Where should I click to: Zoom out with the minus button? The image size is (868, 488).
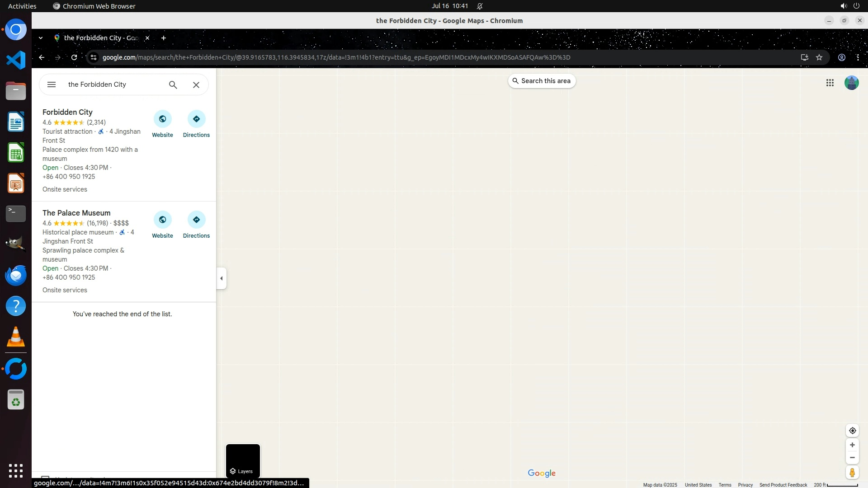(852, 458)
